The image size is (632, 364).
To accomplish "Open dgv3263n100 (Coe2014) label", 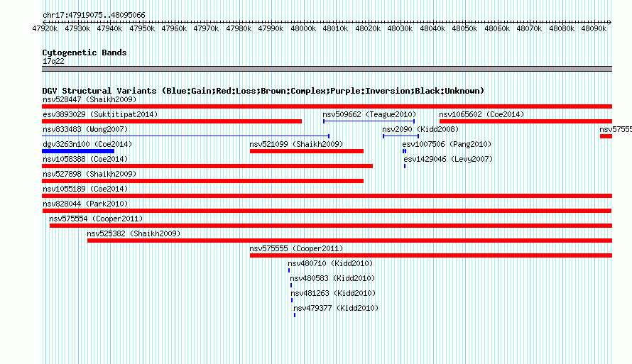I will point(87,144).
